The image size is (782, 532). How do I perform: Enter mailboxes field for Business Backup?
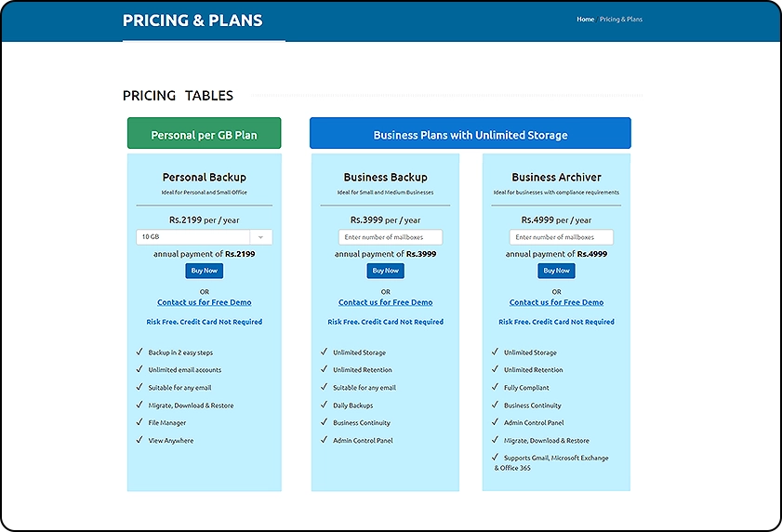391,237
